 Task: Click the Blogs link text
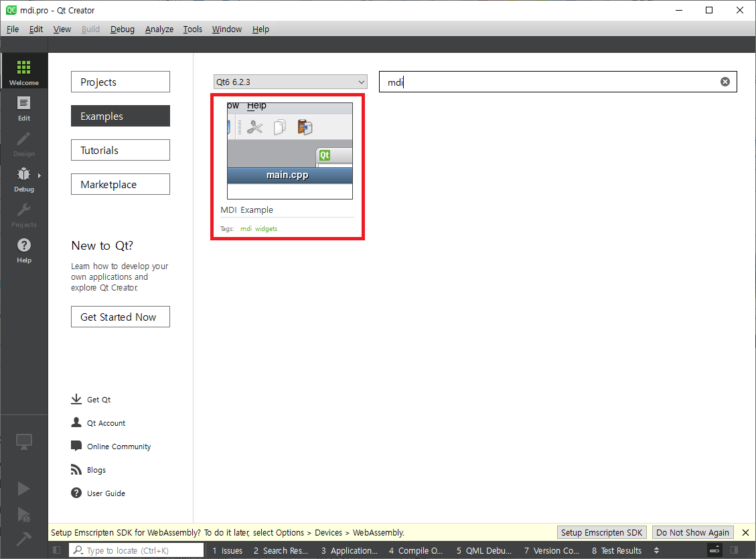96,470
